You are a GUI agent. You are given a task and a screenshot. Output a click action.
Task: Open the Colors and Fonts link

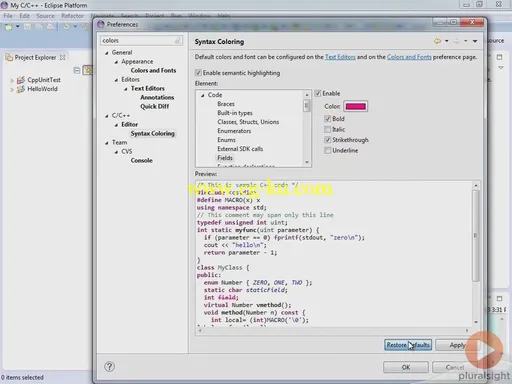(x=409, y=57)
